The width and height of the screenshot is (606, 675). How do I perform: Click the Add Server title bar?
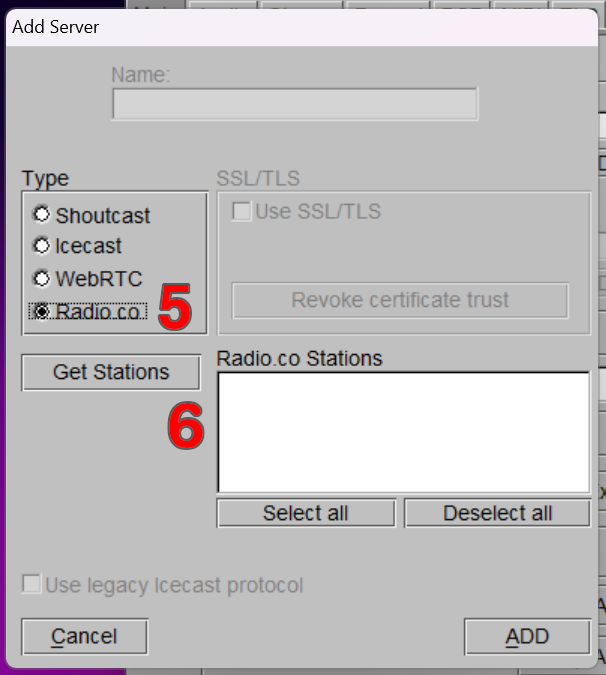(x=300, y=26)
